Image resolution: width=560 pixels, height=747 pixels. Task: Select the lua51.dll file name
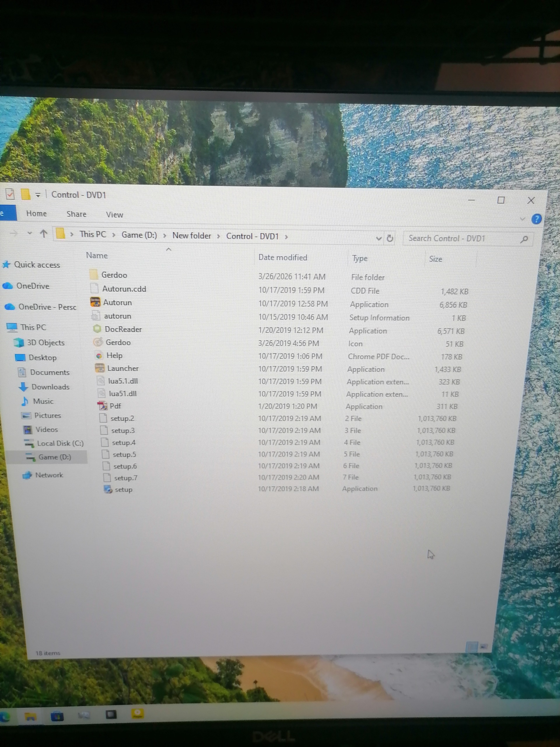[x=123, y=393]
